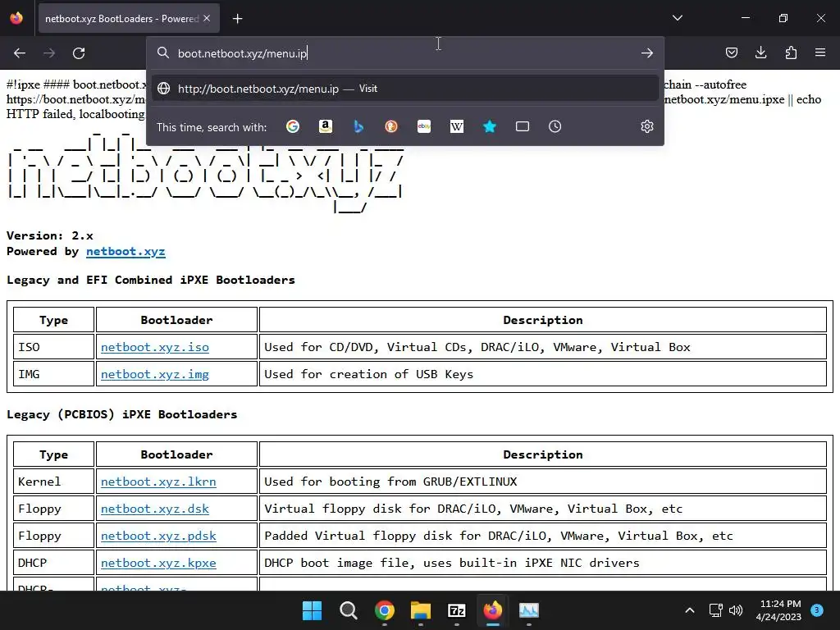The width and height of the screenshot is (840, 630).
Task: Open notification center badge
Action: pyautogui.click(x=817, y=610)
